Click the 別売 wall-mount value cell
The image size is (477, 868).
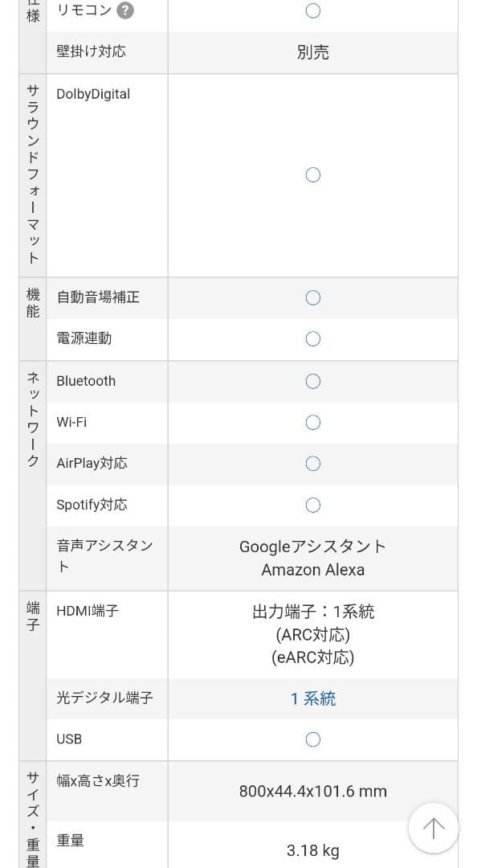[312, 51]
